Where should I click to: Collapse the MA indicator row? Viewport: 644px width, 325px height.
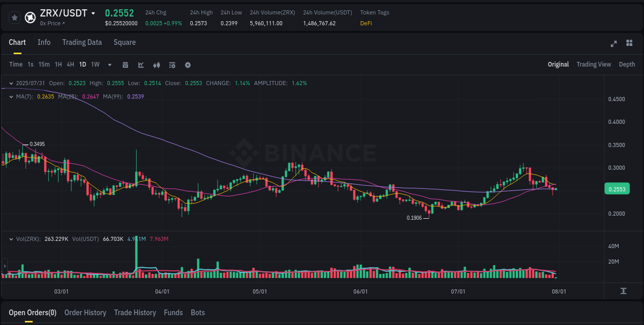tap(11, 96)
